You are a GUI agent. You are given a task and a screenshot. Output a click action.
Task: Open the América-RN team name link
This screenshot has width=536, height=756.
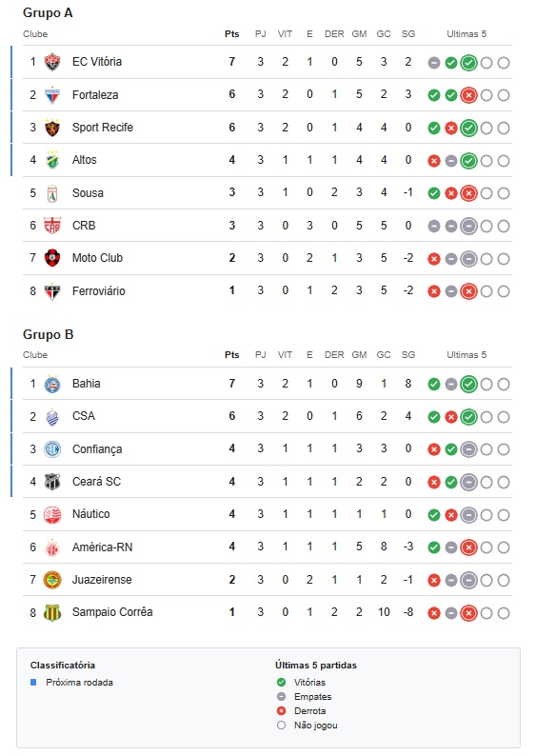102,547
